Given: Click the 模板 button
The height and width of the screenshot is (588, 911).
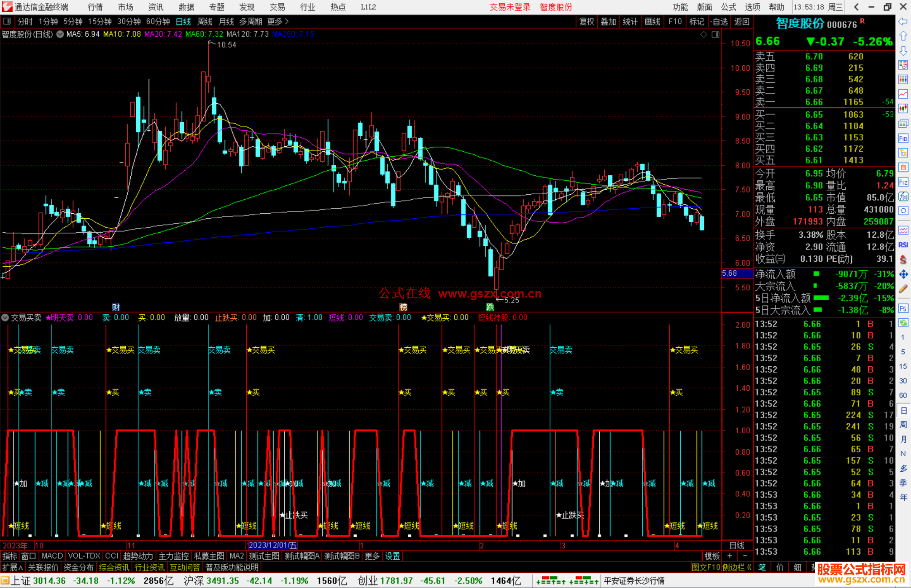Looking at the screenshot, I should click(712, 556).
